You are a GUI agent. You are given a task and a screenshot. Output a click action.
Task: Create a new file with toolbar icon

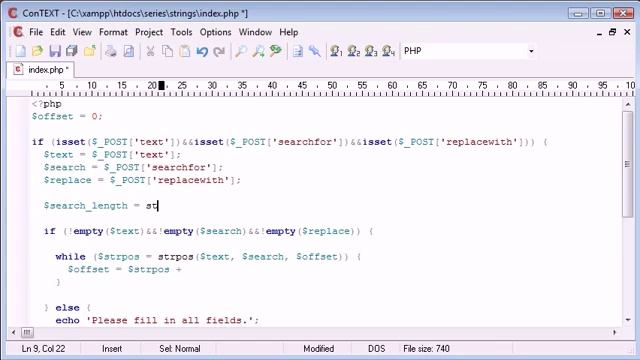[20, 51]
